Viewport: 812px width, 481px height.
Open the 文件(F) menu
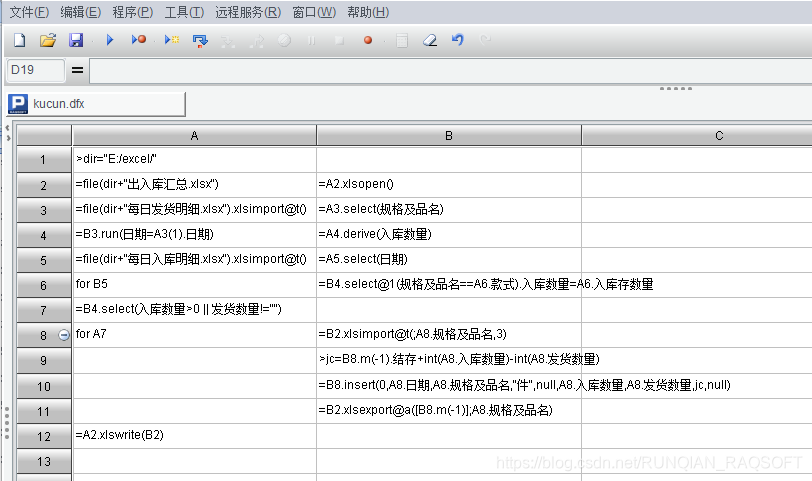tap(30, 12)
